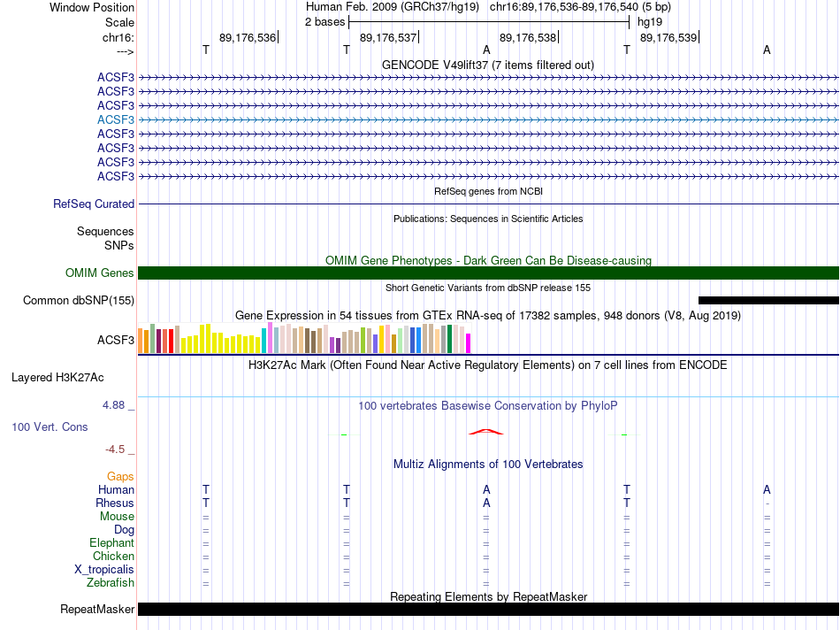This screenshot has width=840, height=630.
Task: Click the hg19 label beside scale bar
Action: pyautogui.click(x=650, y=22)
